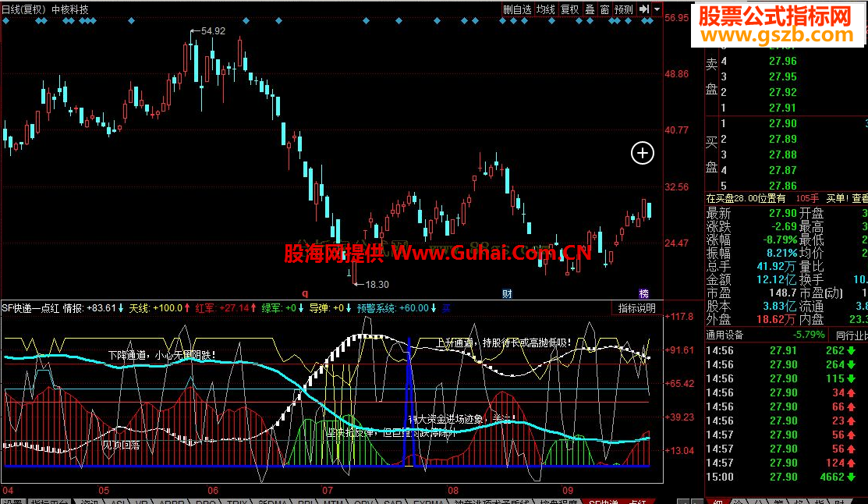The image size is (868, 504).
Task: Click the circled plus zoom icon
Action: tap(642, 153)
